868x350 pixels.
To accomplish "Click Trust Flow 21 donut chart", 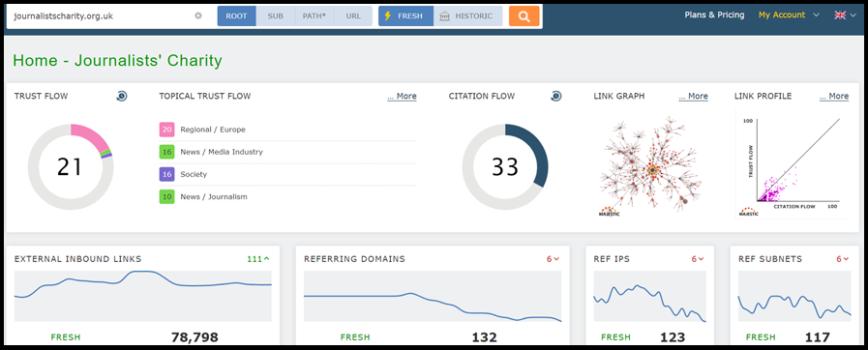I will coord(71,167).
